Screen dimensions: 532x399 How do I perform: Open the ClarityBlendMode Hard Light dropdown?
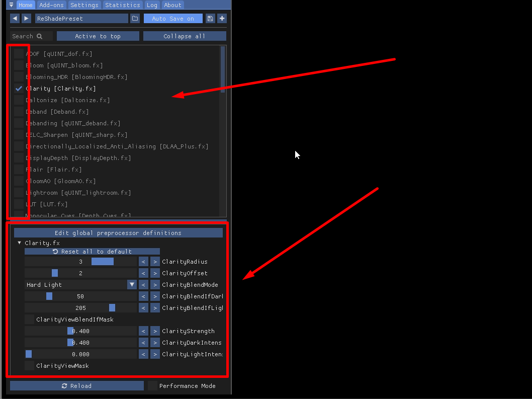(81, 285)
